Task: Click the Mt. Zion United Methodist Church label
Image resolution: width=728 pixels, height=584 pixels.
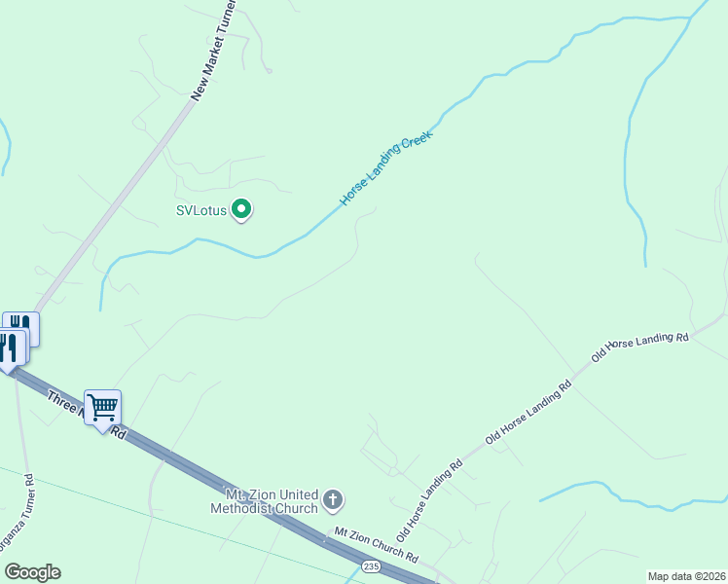Action: [264, 501]
